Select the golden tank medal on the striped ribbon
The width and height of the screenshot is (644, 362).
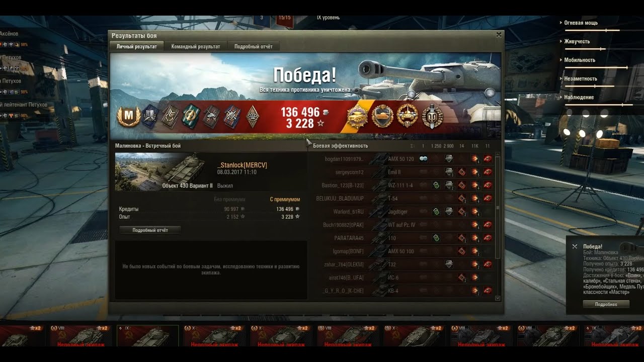point(357,117)
